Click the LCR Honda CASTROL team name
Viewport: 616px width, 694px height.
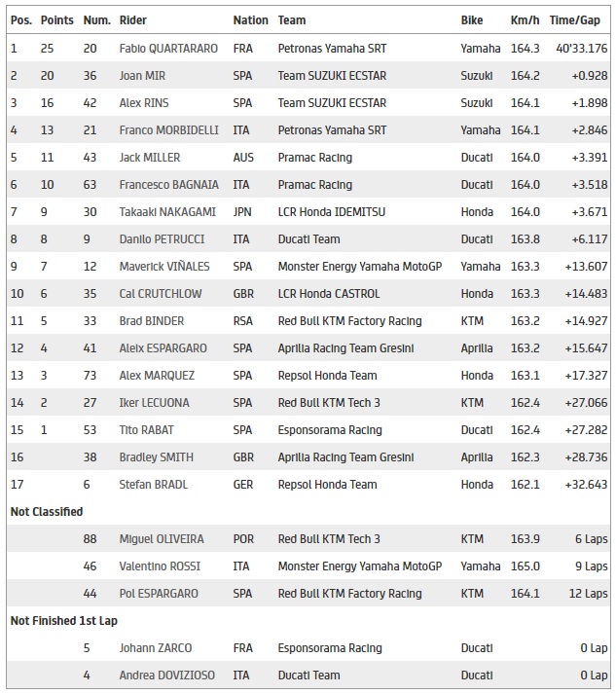(x=329, y=293)
